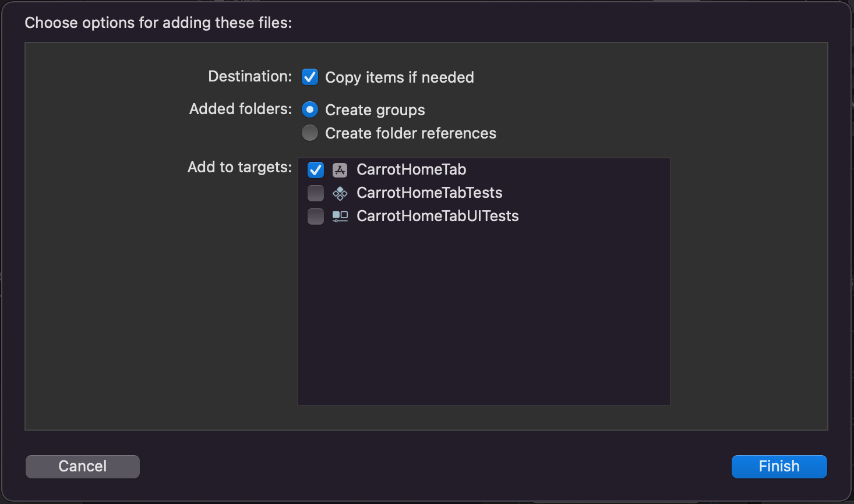The width and height of the screenshot is (854, 504).
Task: Select the CarrotHomeTabUITests target name
Action: point(437,216)
